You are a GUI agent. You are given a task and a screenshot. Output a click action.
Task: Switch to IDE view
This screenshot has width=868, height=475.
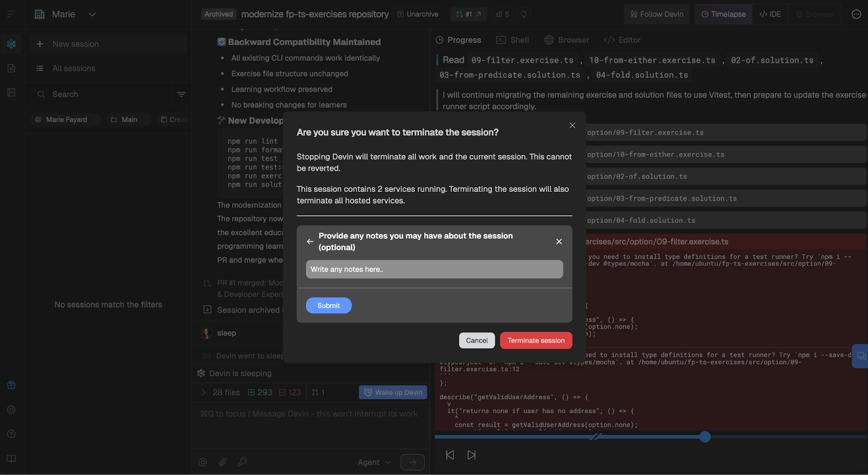coord(770,14)
